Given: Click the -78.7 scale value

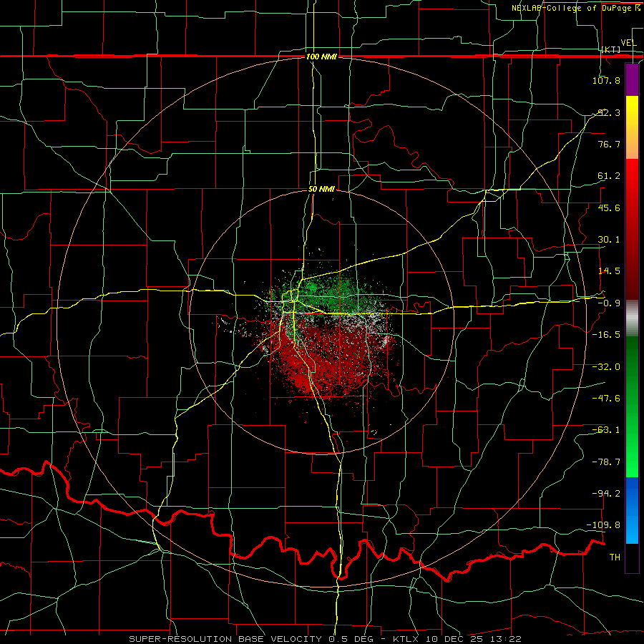Looking at the screenshot, I should [606, 462].
